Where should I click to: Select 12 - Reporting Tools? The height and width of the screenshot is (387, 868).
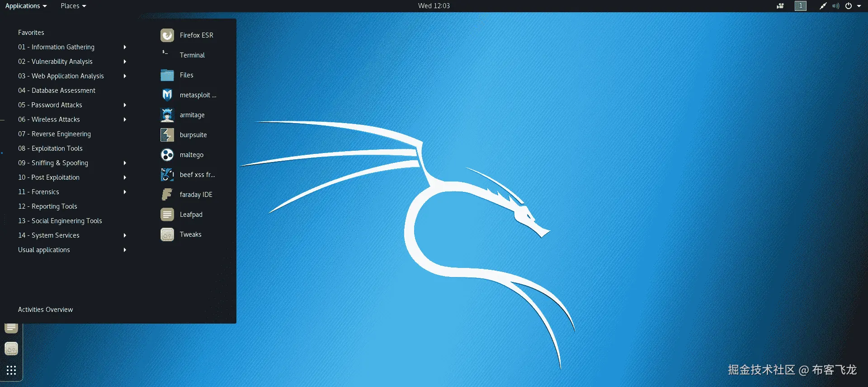click(47, 206)
